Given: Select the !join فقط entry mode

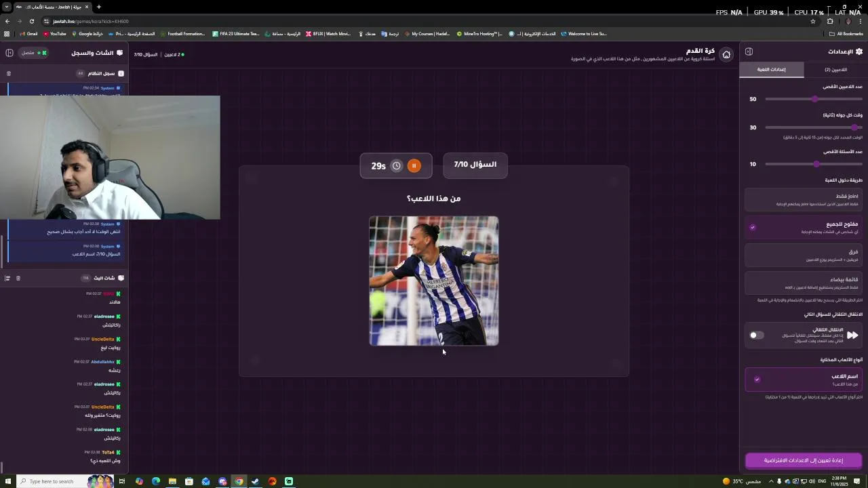Looking at the screenshot, I should 804,199.
